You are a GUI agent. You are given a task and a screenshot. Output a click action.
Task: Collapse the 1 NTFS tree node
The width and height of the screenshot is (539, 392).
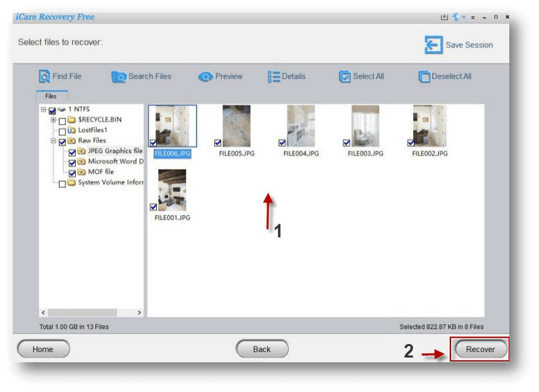(x=43, y=109)
